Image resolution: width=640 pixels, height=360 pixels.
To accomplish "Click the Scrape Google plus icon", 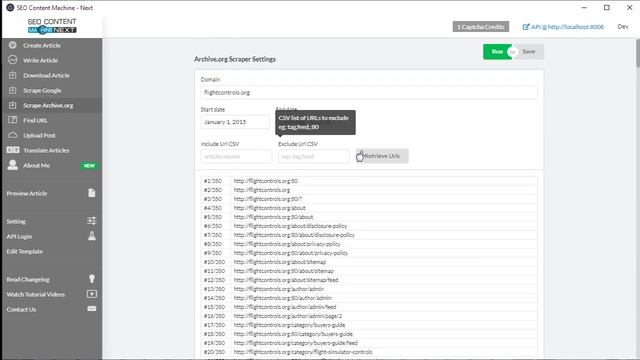I will [x=13, y=90].
